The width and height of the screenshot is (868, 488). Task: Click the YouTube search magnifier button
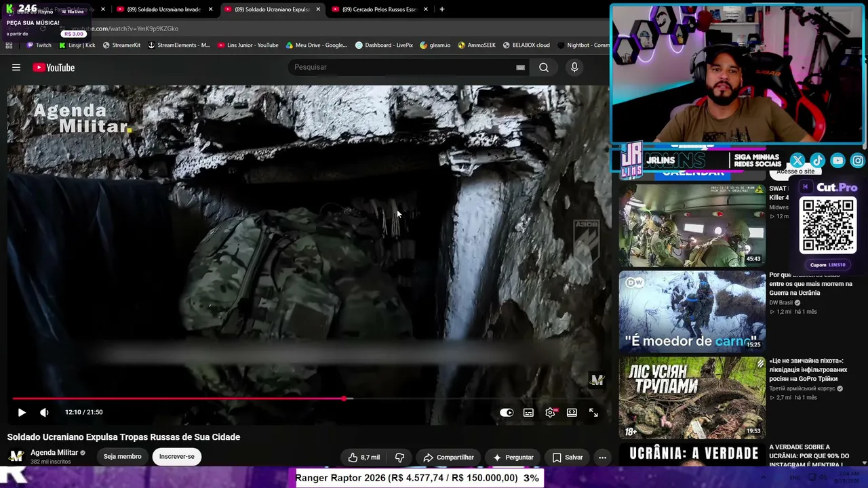click(x=544, y=67)
